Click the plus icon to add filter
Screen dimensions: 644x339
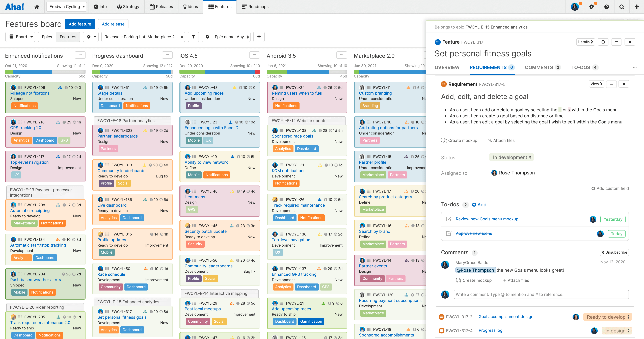pos(259,37)
